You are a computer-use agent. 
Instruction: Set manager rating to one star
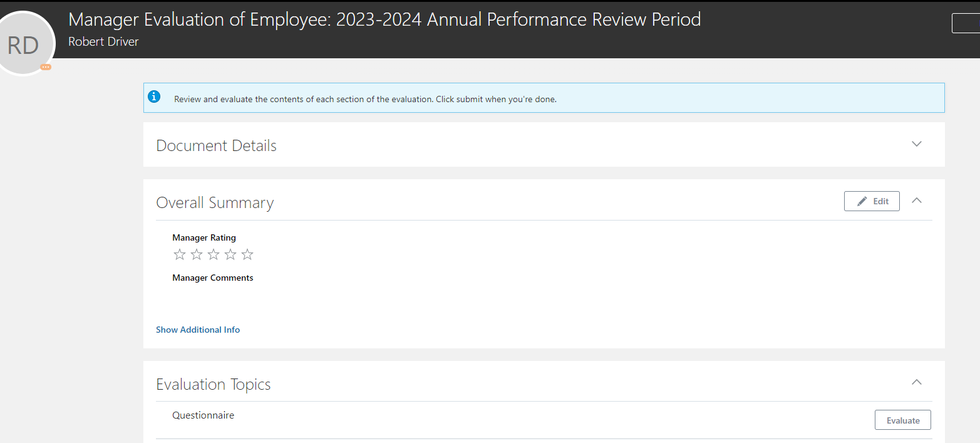180,254
